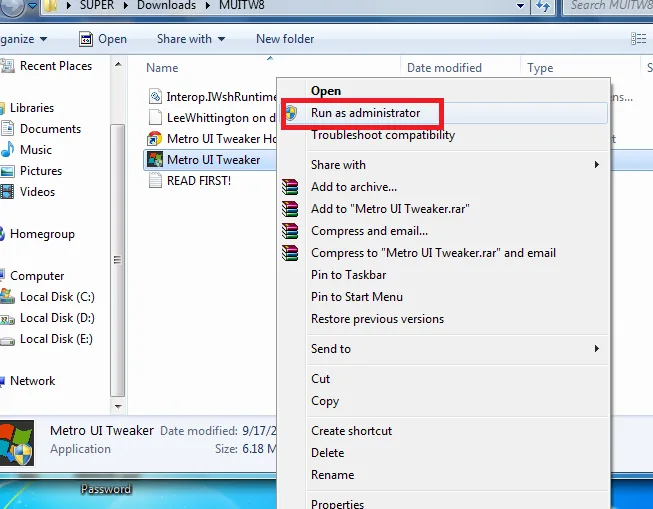Click WinRAR icon beside Add to archive
The height and width of the screenshot is (509, 653).
(290, 187)
